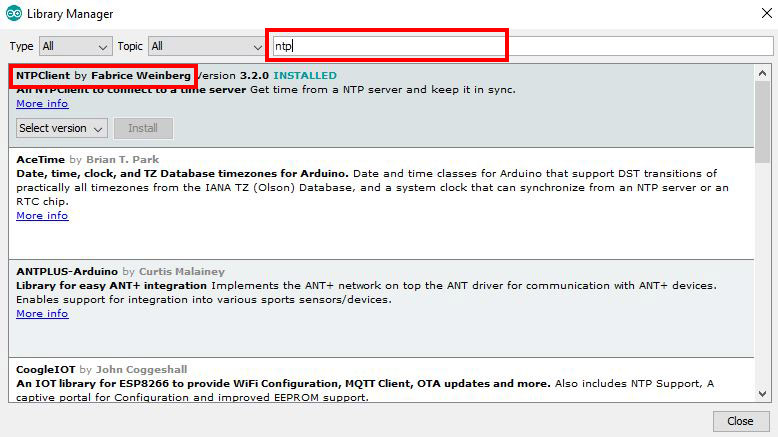Click the Library Manager window title text
The image size is (778, 437).
[x=70, y=14]
